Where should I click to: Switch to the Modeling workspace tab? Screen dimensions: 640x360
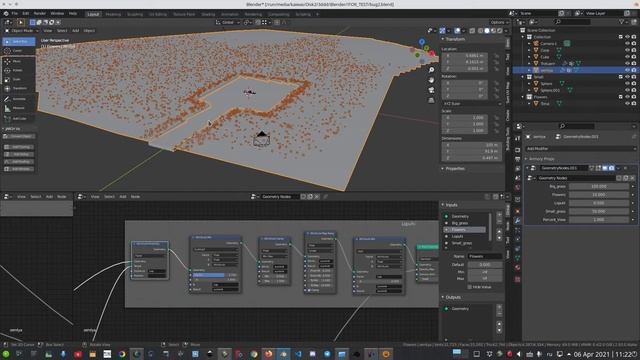point(113,14)
